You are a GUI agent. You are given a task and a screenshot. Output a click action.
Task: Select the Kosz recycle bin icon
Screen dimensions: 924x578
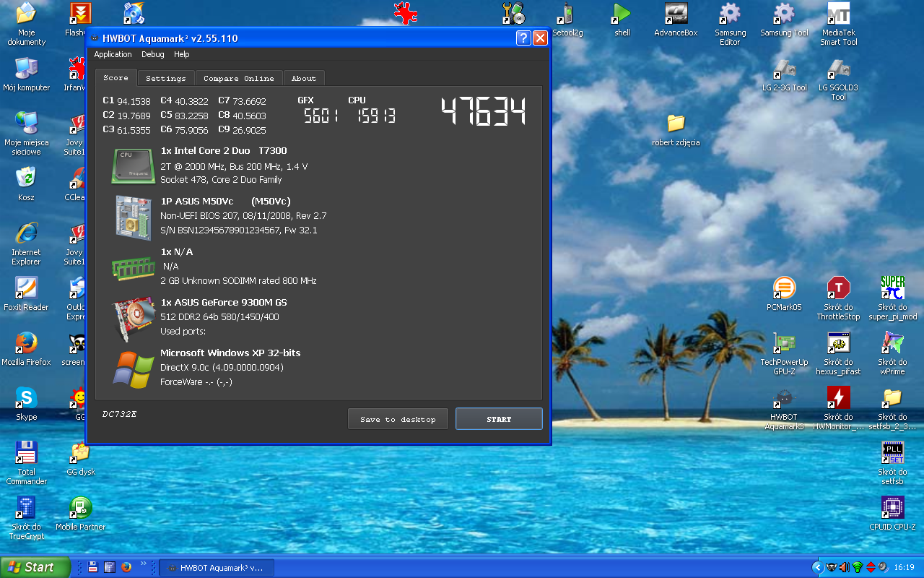tap(26, 184)
